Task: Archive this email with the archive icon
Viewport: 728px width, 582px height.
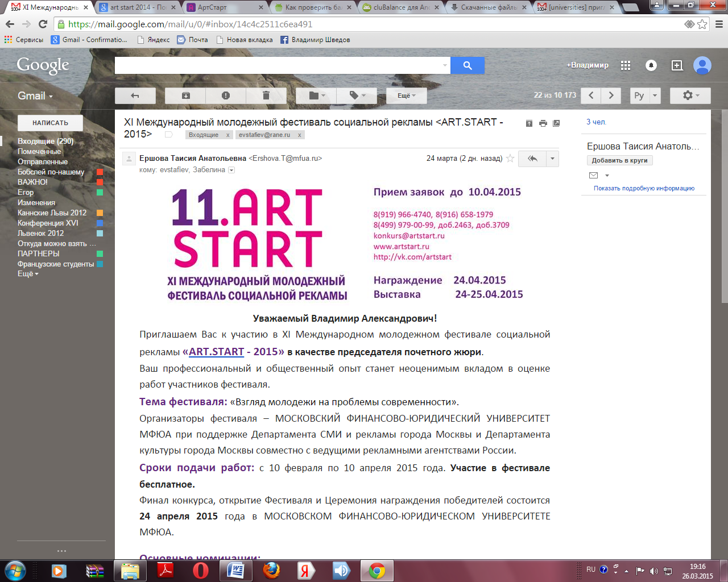Action: point(185,95)
